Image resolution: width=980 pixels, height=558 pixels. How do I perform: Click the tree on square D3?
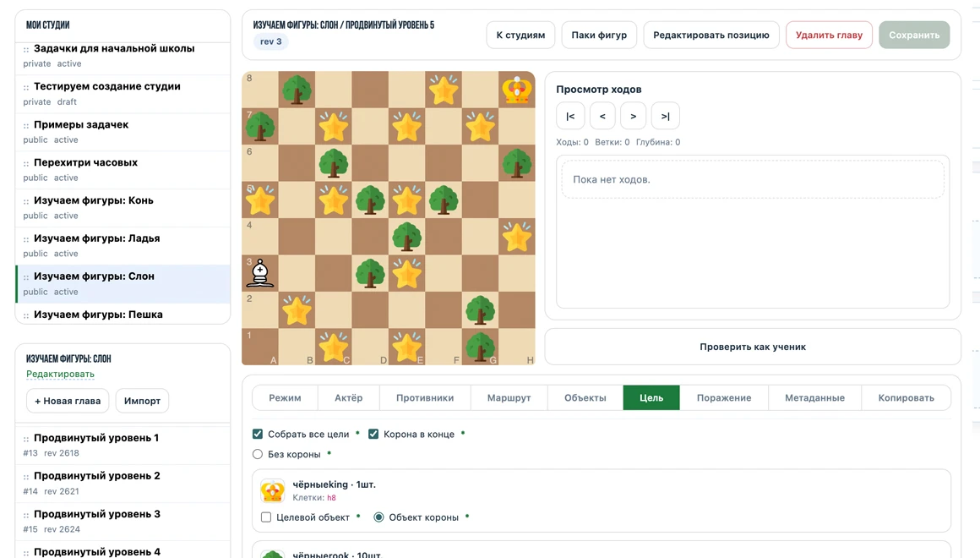click(370, 273)
